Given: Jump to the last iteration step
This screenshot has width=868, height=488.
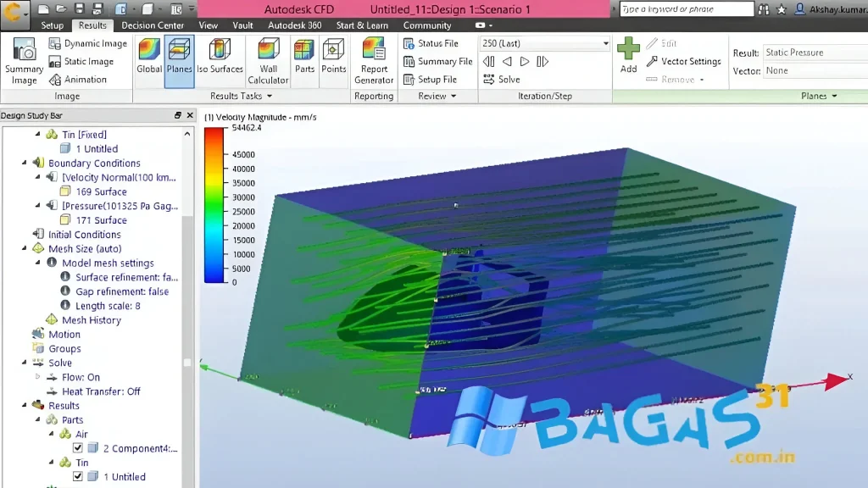Looking at the screenshot, I should click(542, 61).
